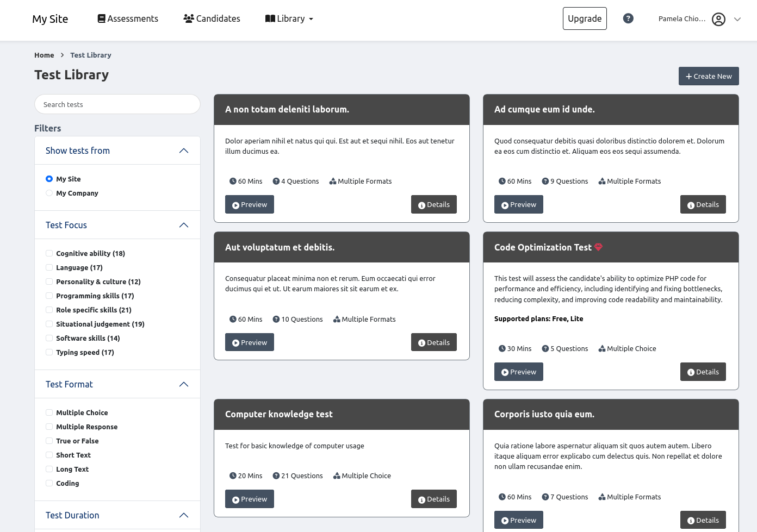Screen dimensions: 757x532
Task: Tick the Typing speed filter checkbox
Action: pyautogui.click(x=49, y=353)
